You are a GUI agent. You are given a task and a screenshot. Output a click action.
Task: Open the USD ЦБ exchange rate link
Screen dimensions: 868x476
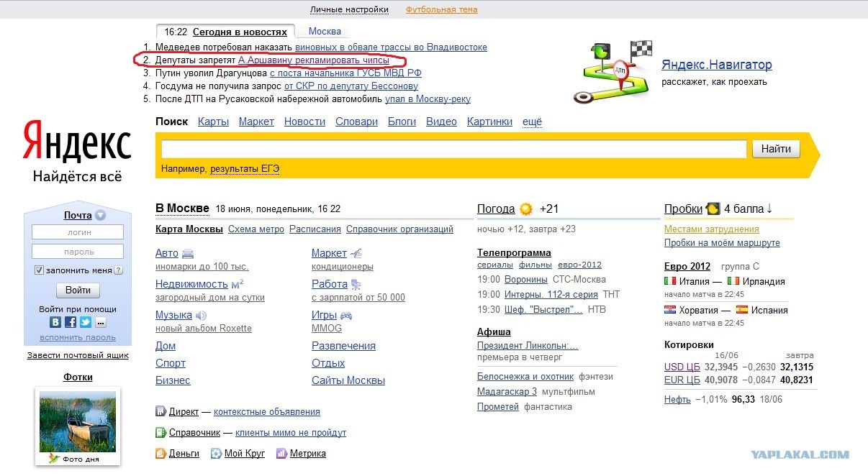[x=682, y=367]
